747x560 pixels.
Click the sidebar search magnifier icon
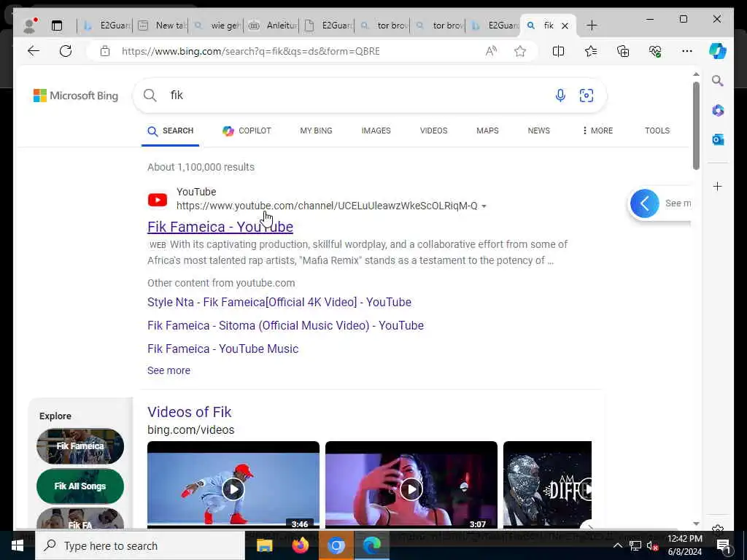pos(718,80)
